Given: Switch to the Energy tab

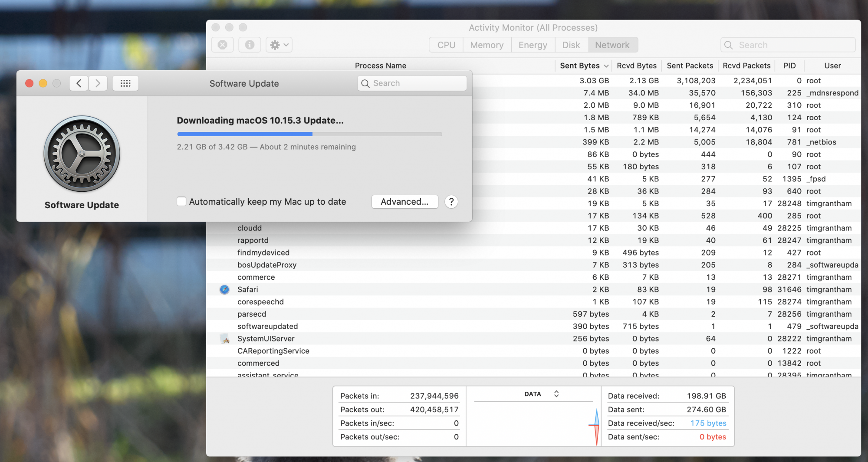Looking at the screenshot, I should coord(533,45).
